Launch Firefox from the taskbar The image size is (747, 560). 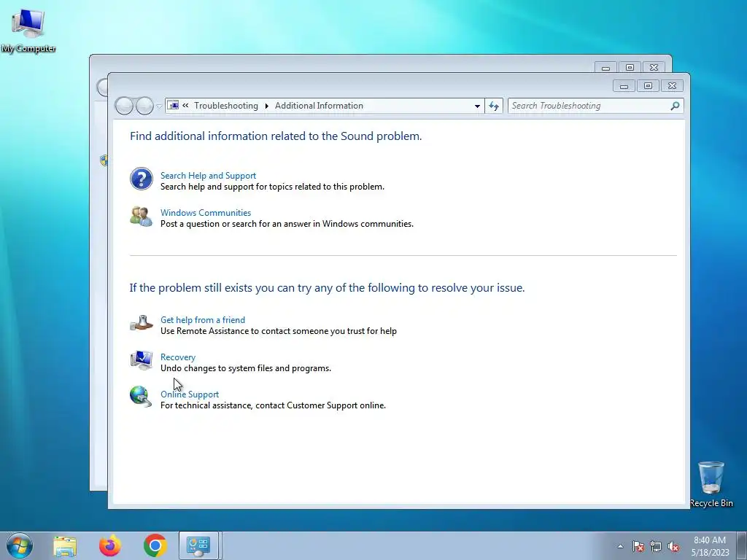point(110,545)
